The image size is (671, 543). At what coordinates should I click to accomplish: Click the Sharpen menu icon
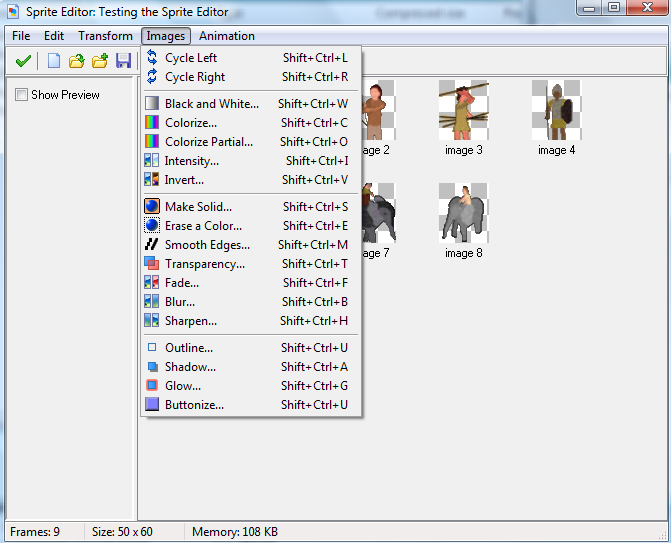point(151,320)
